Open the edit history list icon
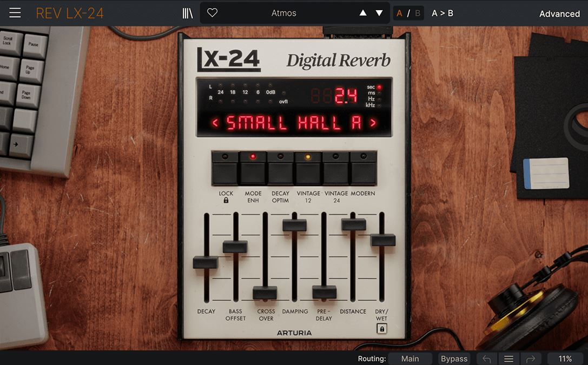 508,359
